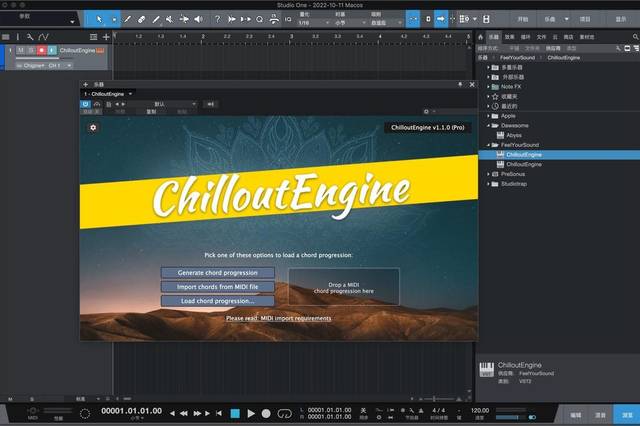Switch to the Files tab in the browser
640x426 pixels.
click(541, 37)
